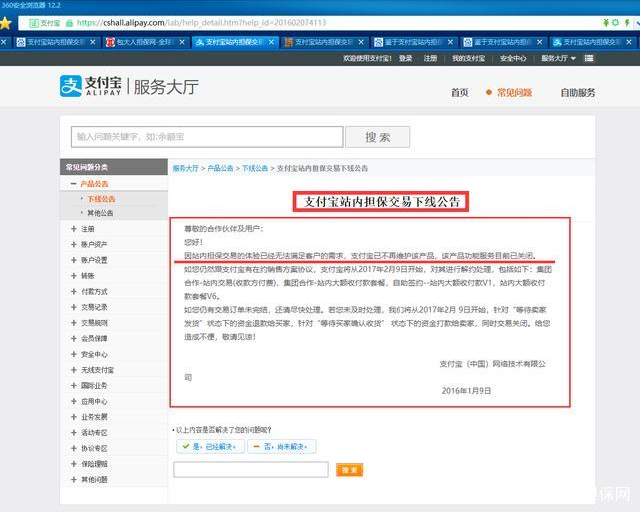Expand the 账户资产 sidebar category
The height and width of the screenshot is (512, 640).
(94, 244)
